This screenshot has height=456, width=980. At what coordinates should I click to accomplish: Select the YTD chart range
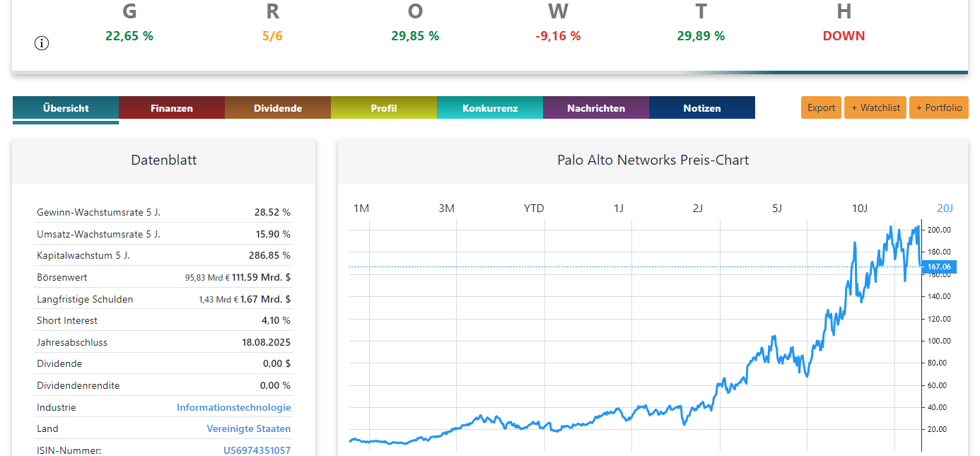[534, 208]
